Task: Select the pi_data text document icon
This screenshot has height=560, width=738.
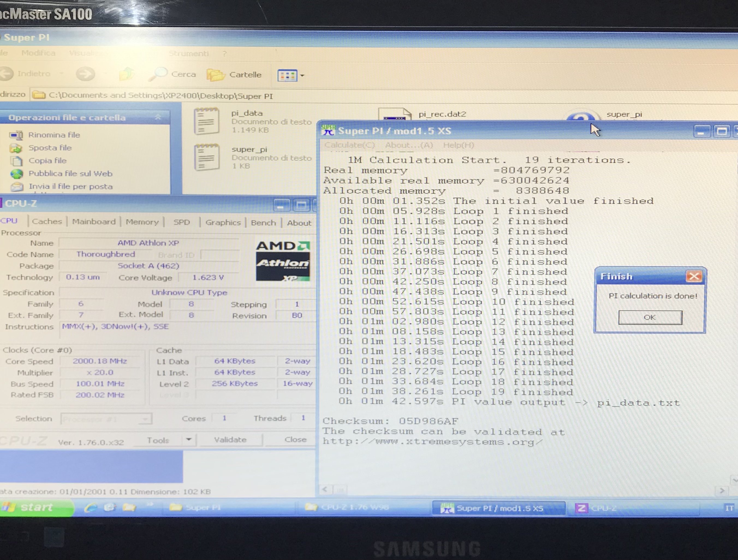Action: (x=207, y=121)
